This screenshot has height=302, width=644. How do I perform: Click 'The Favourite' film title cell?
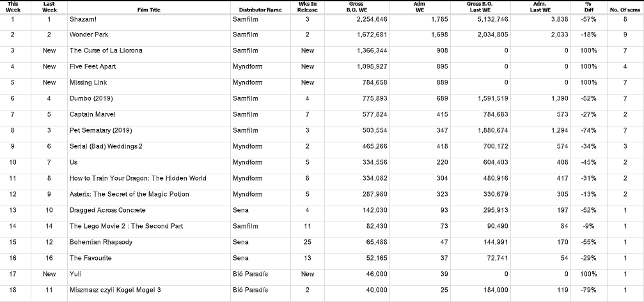[91, 258]
